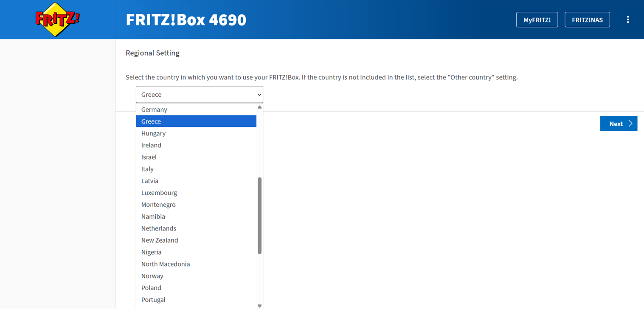This screenshot has height=309, width=644.
Task: Click the list scroll-down arrow
Action: 260,306
